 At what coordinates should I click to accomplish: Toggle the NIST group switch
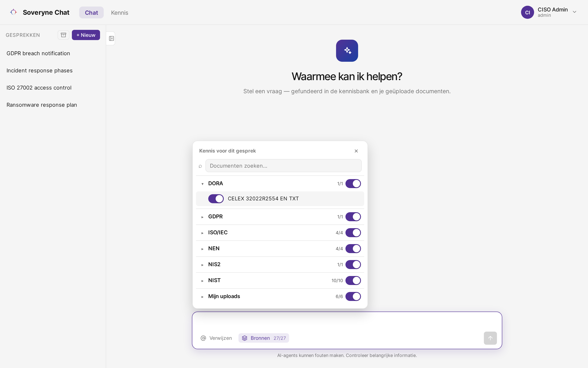pyautogui.click(x=353, y=280)
